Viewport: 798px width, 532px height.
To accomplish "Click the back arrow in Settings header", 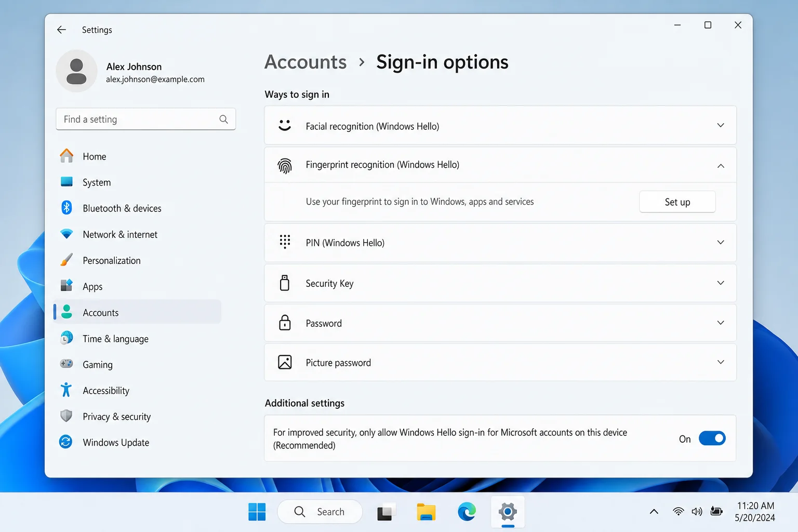I will pos(61,30).
